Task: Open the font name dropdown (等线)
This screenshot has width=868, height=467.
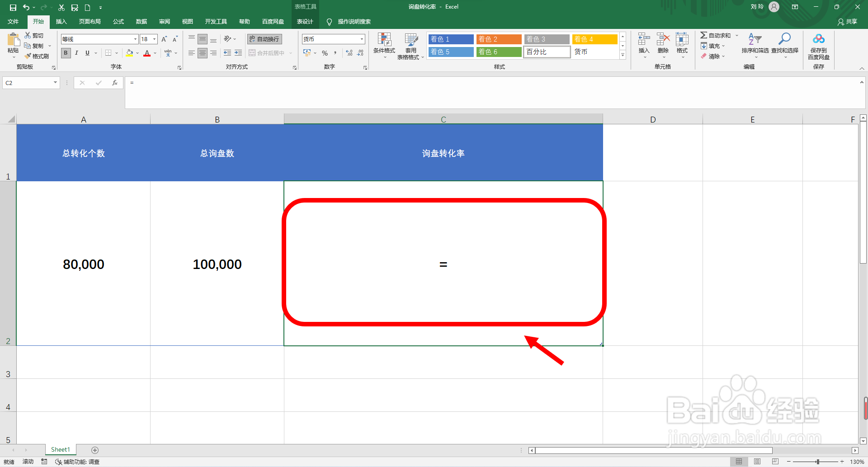Action: pos(135,39)
